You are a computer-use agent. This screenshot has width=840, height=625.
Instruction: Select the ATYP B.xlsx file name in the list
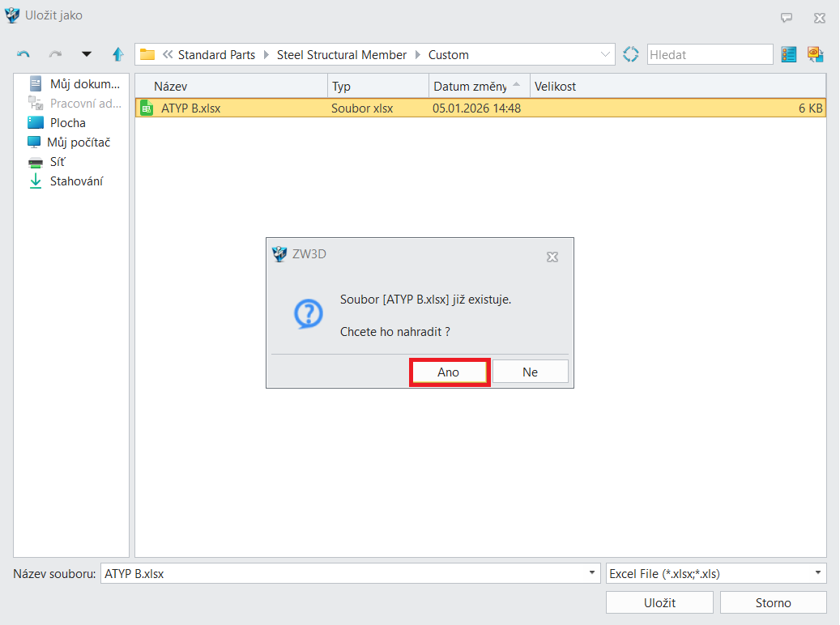(190, 108)
